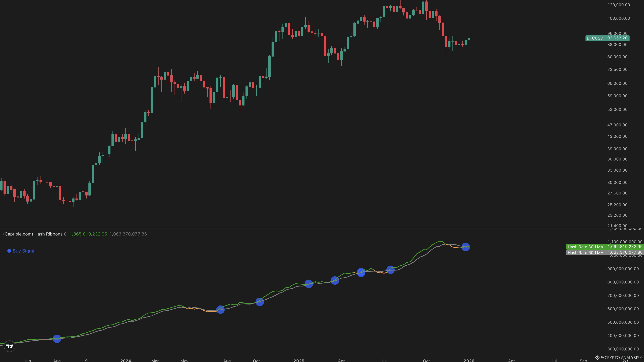The width and height of the screenshot is (644, 362).
Task: Click the Binance diamond watermark icon
Action: pos(597,357)
